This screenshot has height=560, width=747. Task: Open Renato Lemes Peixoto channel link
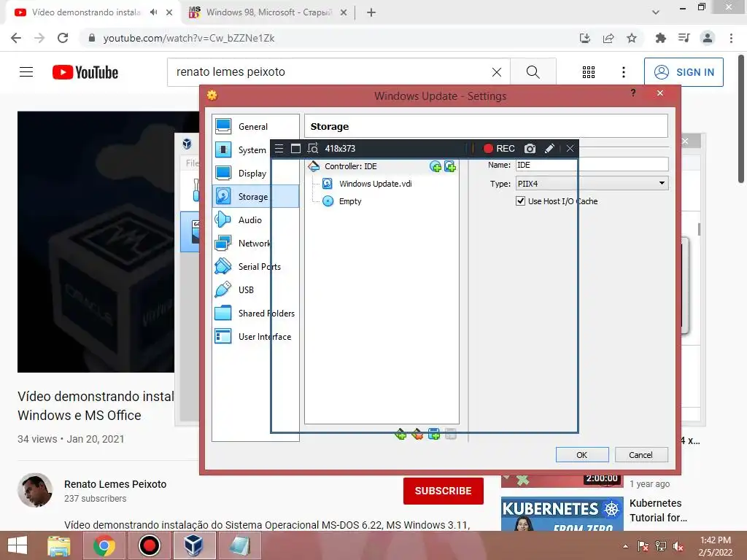115,484
